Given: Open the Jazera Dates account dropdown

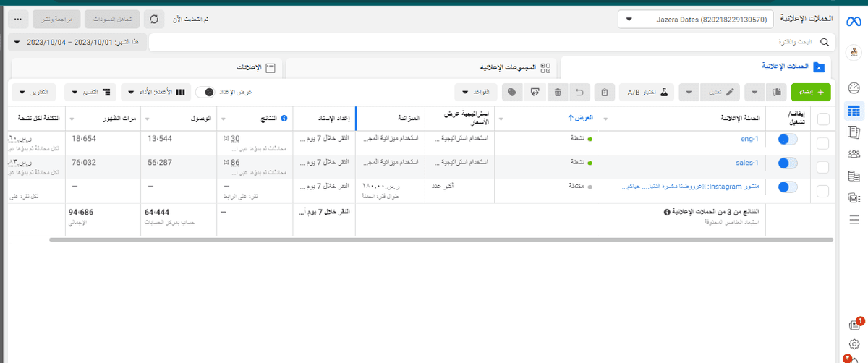Looking at the screenshot, I should click(x=696, y=20).
